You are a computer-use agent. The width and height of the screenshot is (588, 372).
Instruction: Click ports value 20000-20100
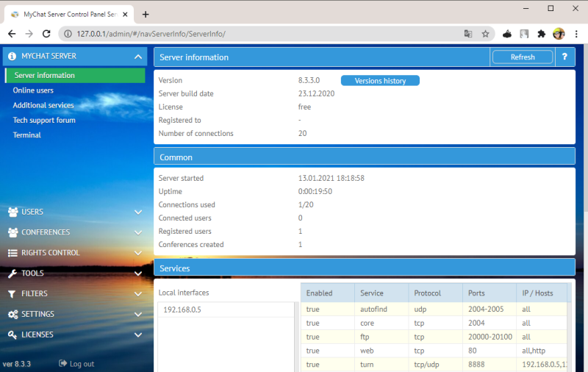tap(490, 337)
